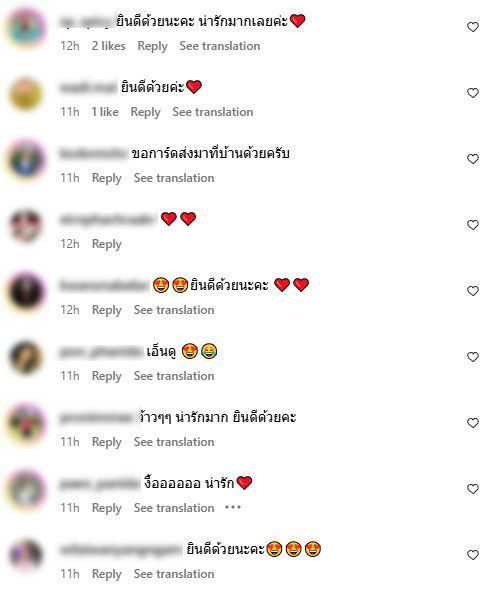View the 1 like count
This screenshot has height=597, width=486.
click(105, 112)
